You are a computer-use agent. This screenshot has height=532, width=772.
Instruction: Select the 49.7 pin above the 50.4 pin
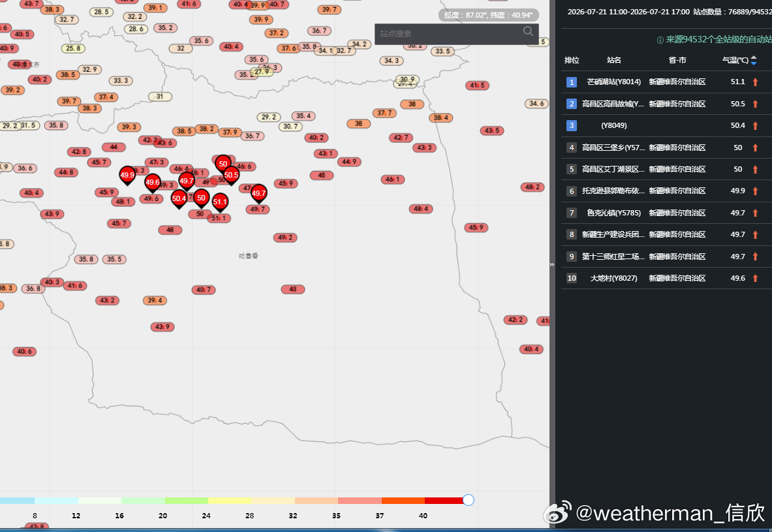pyautogui.click(x=186, y=181)
